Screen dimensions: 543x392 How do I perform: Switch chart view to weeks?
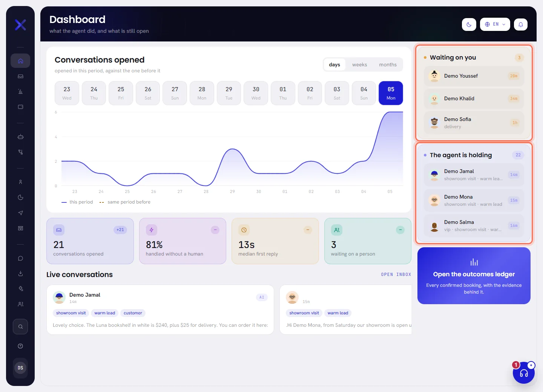point(359,65)
